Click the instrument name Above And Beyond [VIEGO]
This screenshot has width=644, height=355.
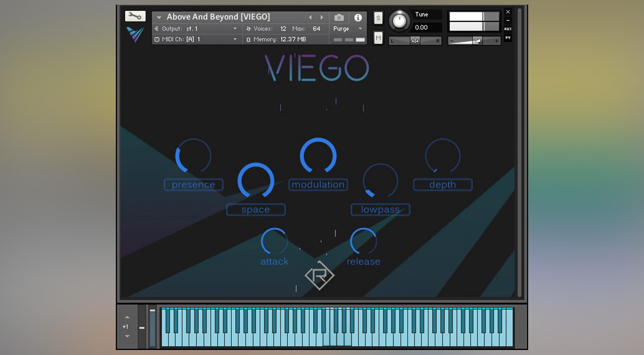pyautogui.click(x=218, y=17)
